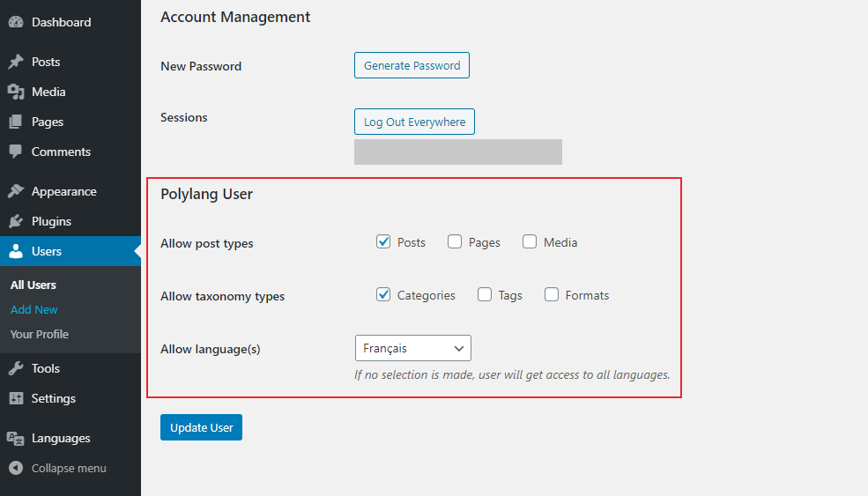Click the Languages translate icon
The height and width of the screenshot is (496, 868).
click(16, 439)
